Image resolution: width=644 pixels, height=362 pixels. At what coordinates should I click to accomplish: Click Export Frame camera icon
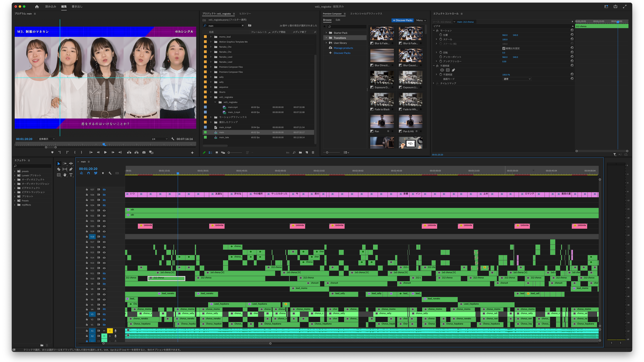point(144,152)
